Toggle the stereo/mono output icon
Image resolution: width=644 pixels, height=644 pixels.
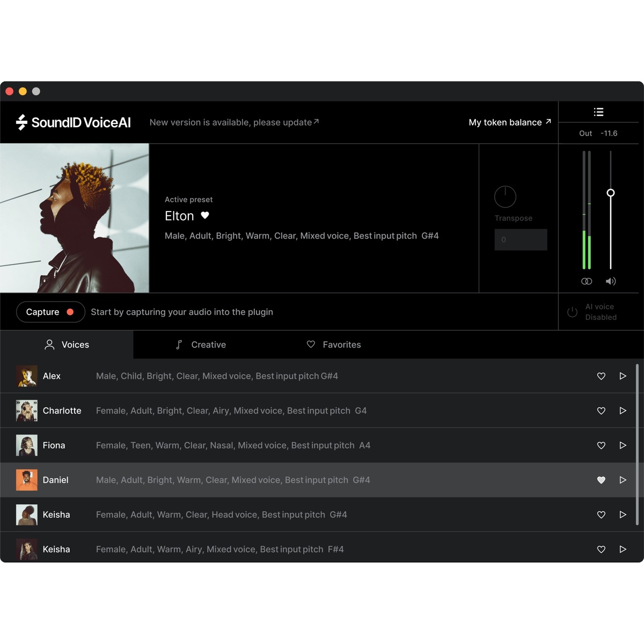587,281
